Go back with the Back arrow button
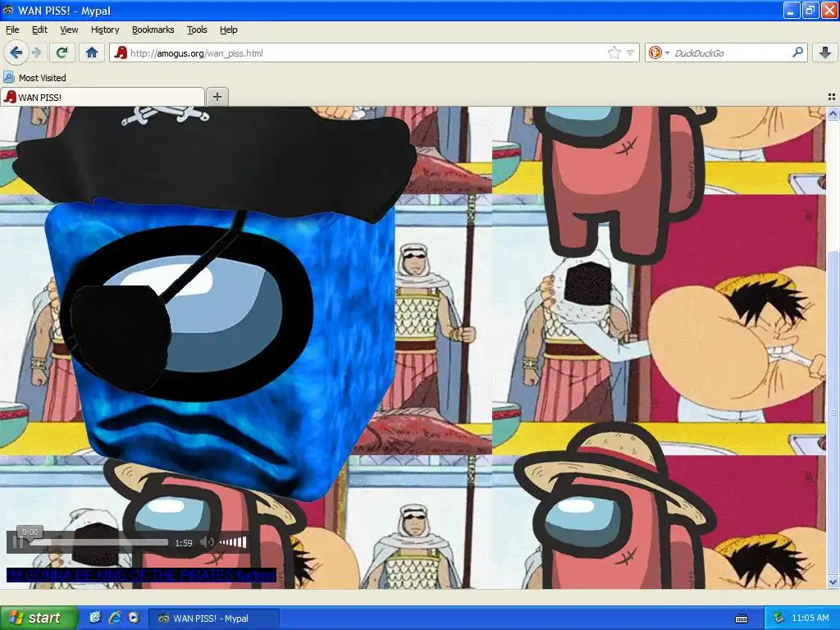840x630 pixels. 16,52
